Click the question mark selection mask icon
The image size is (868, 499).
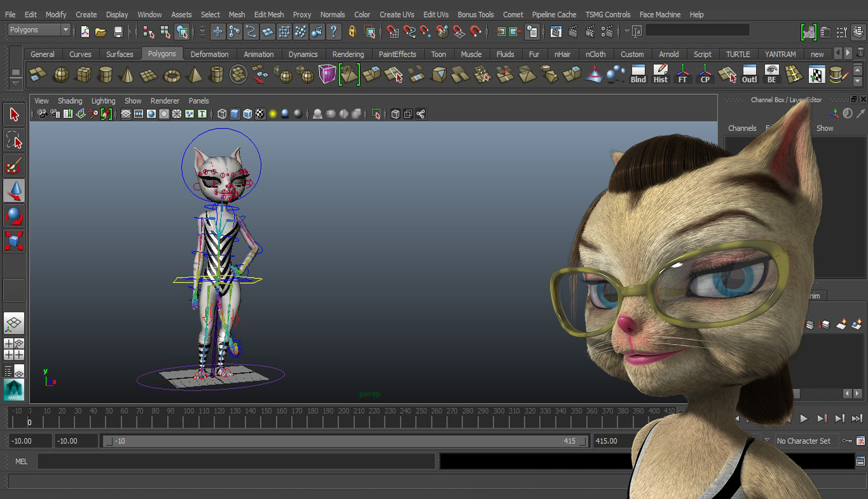(333, 31)
